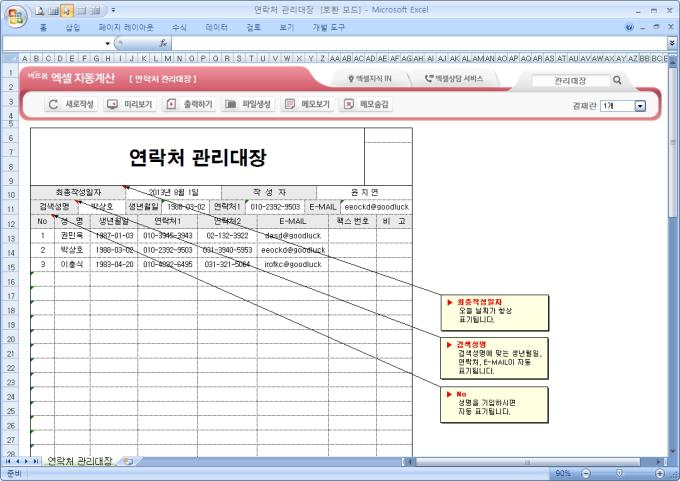The image size is (680, 481).
Task: Click the formula bar input
Action: [419, 43]
